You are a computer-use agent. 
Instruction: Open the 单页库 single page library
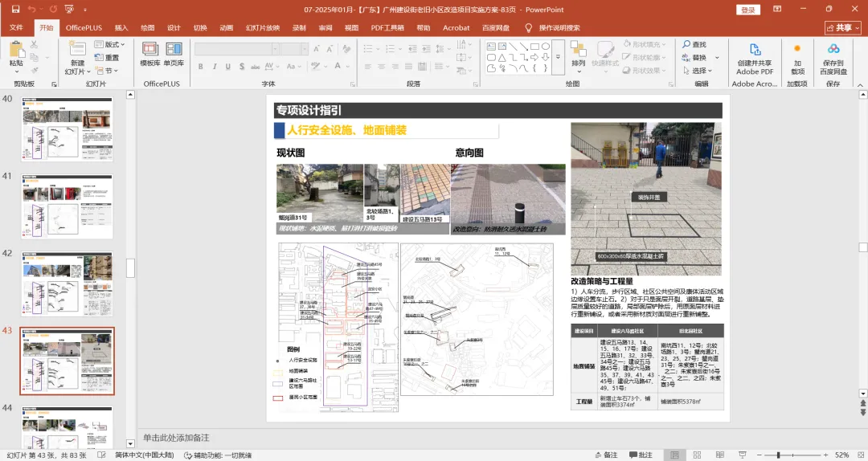(174, 53)
